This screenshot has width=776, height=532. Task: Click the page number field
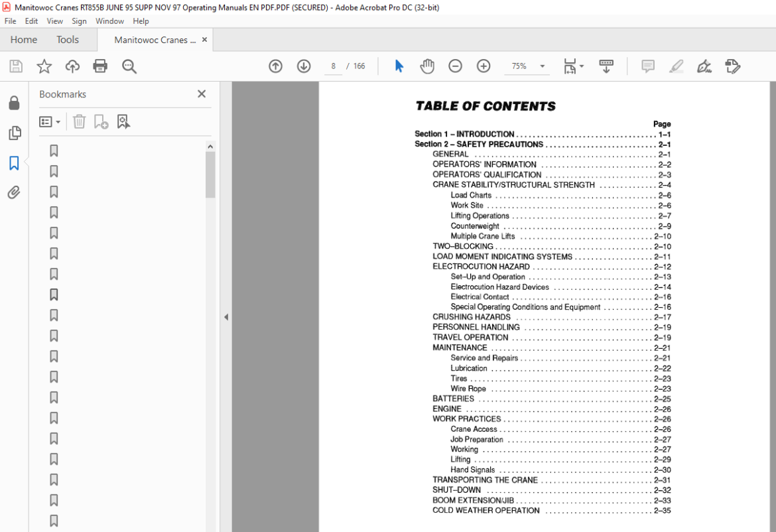coord(333,66)
